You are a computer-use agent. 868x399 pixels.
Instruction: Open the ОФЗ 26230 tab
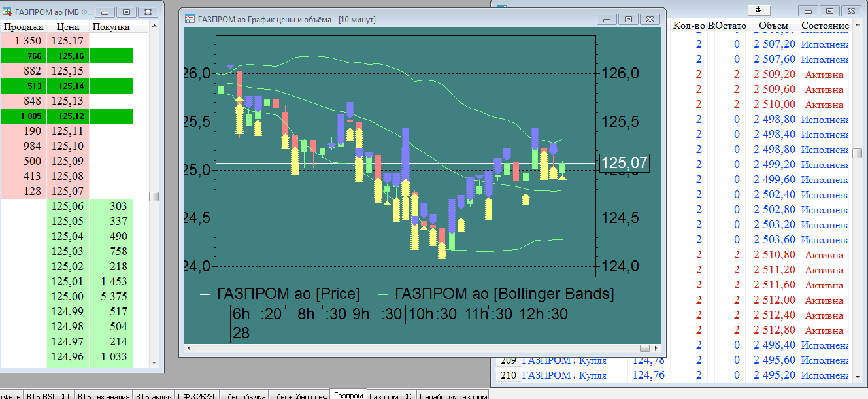click(x=196, y=395)
